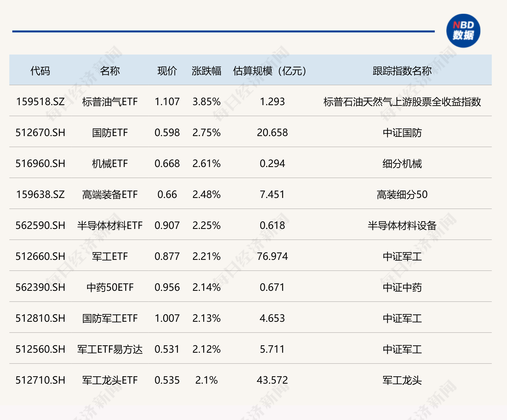Click scale value 0.294
The height and width of the screenshot is (420, 507).
(272, 164)
